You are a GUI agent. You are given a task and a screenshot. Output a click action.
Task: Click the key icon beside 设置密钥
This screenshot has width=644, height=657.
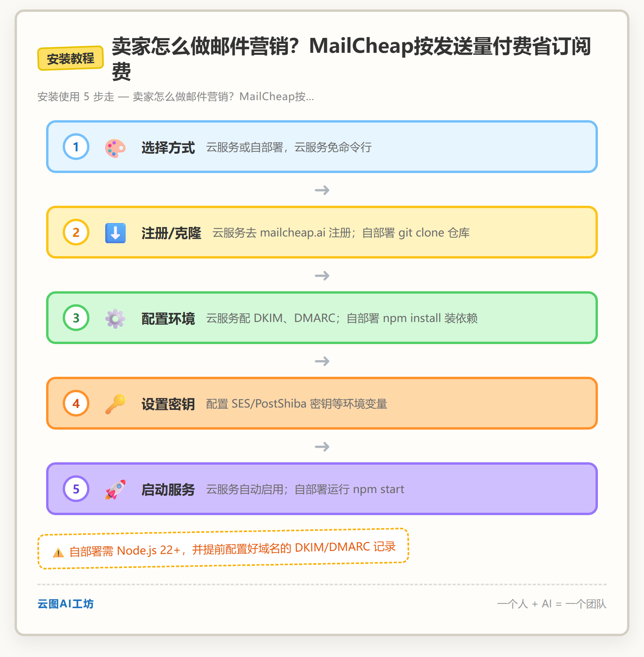[x=115, y=404]
